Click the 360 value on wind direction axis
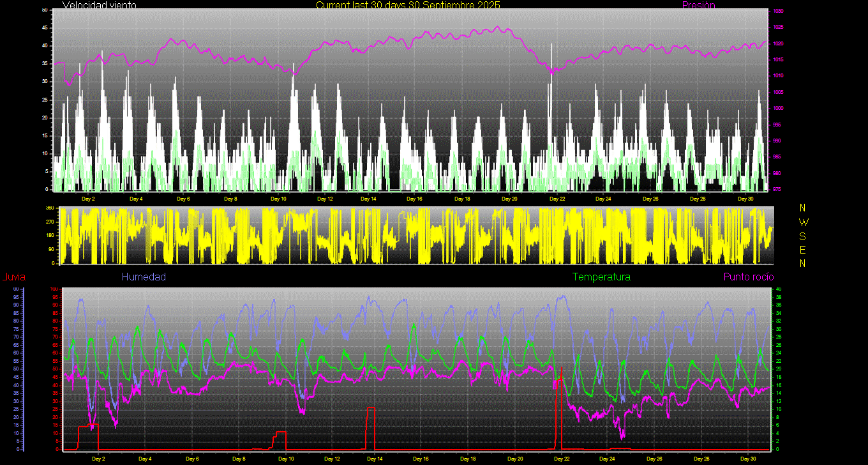The image size is (868, 465). [50, 208]
